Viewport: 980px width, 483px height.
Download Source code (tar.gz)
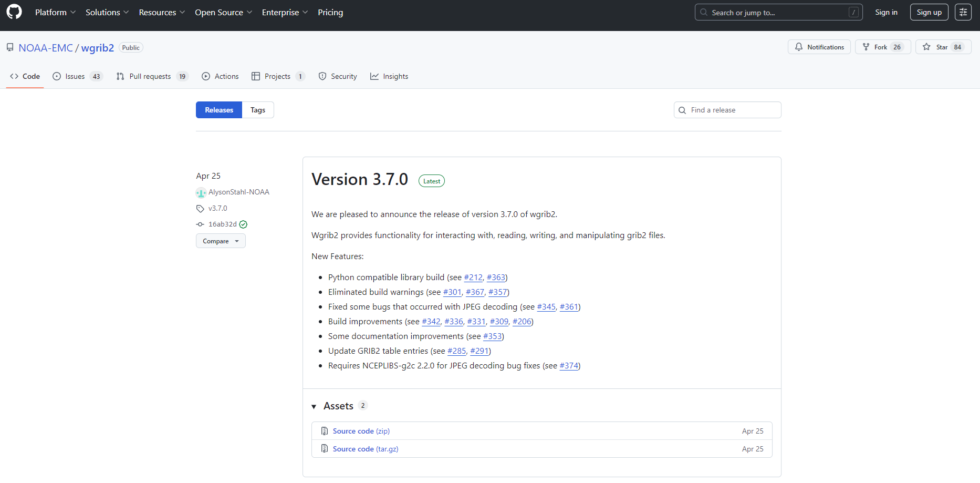coord(366,449)
